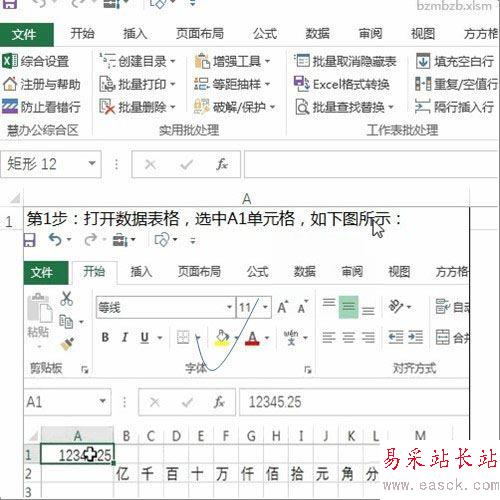Click the green 文件 button at the top
This screenshot has height=500, width=500.
pyautogui.click(x=27, y=34)
